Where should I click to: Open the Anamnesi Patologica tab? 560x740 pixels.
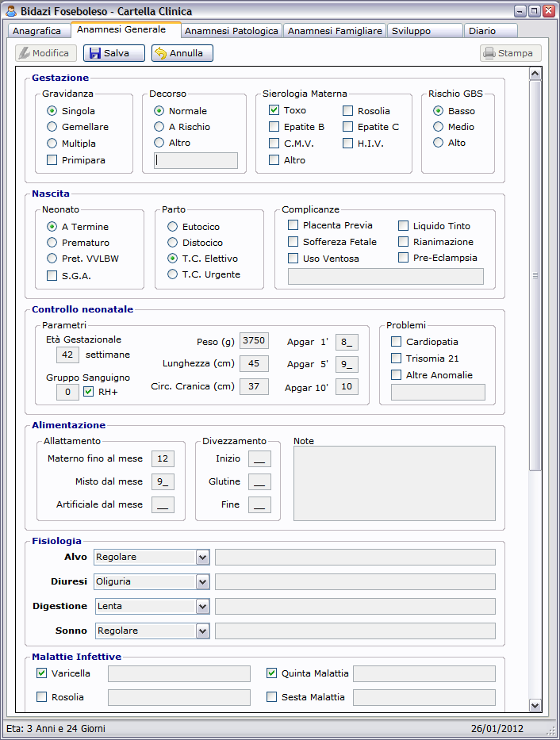[x=232, y=31]
